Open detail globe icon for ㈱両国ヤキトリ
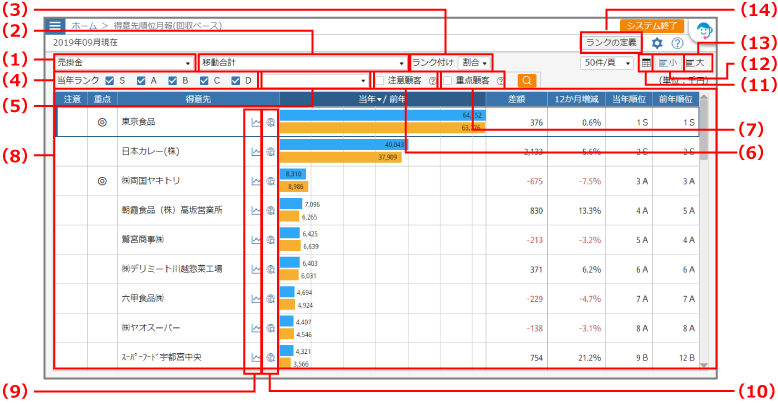The width and height of the screenshot is (778, 404). [x=270, y=181]
